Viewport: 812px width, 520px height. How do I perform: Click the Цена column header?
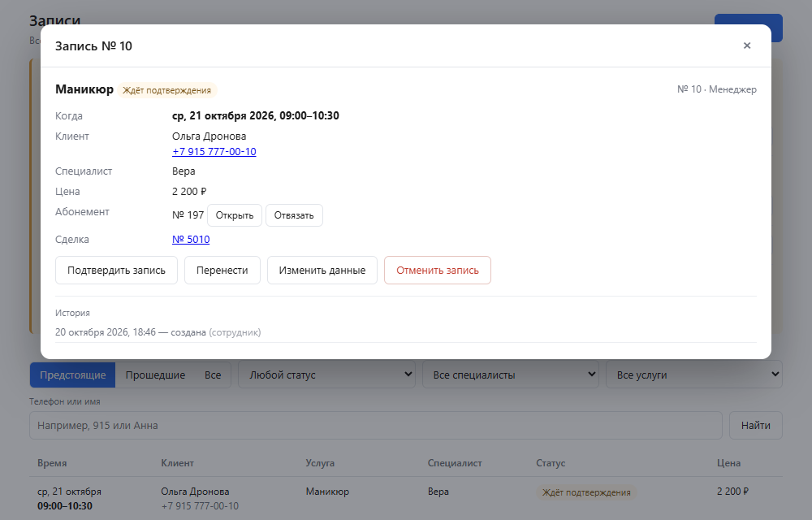[x=728, y=463]
